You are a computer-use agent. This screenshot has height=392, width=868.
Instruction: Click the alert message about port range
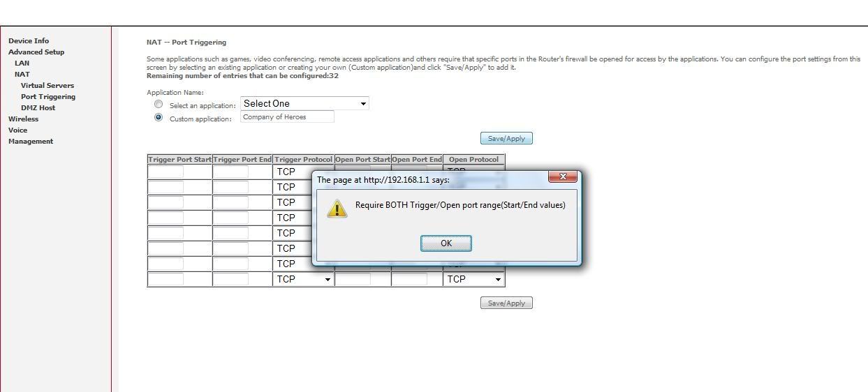tap(460, 205)
